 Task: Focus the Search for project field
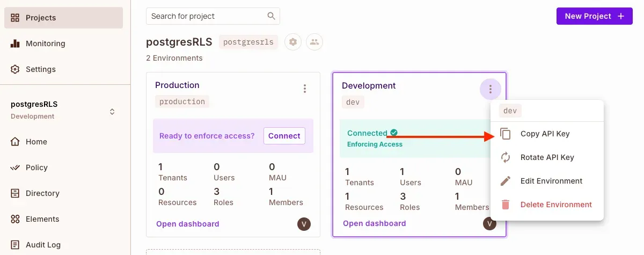[207, 16]
